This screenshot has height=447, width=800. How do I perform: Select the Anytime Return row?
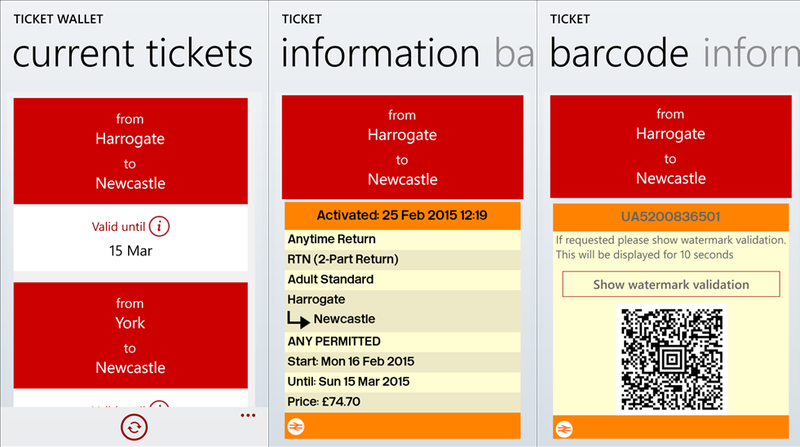(x=402, y=239)
